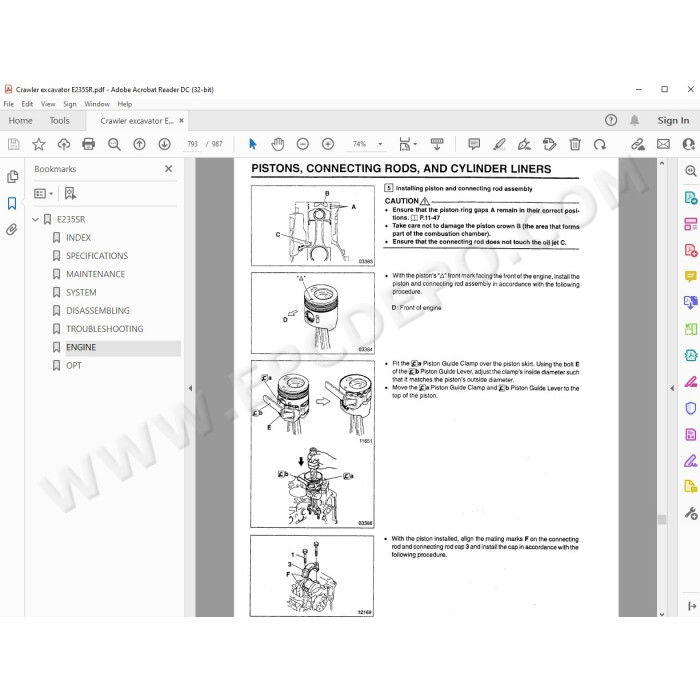
Task: Click the Delete trash icon
Action: tap(575, 144)
